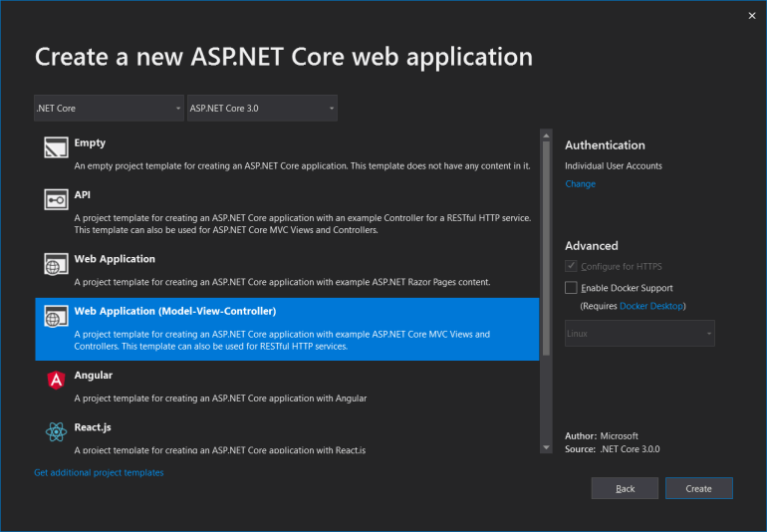Click the Model-View-Controller template icon
The image size is (767, 532).
56,316
